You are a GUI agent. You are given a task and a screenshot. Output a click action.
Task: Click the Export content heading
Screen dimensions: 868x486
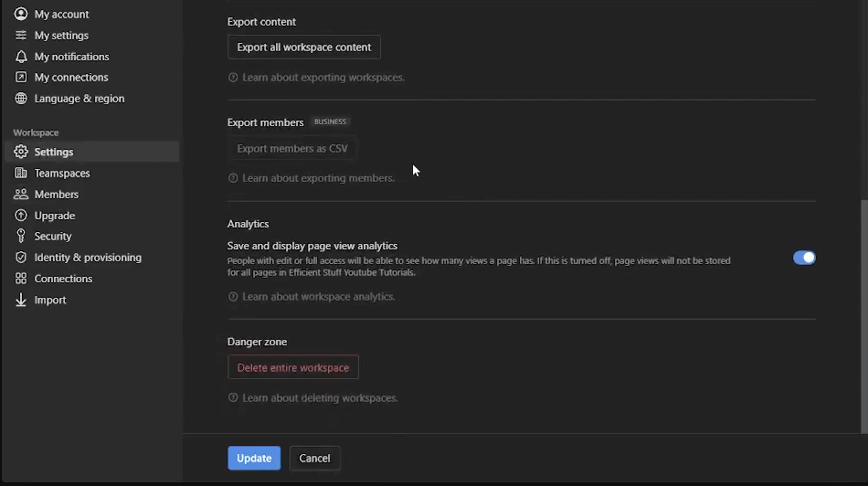(261, 22)
